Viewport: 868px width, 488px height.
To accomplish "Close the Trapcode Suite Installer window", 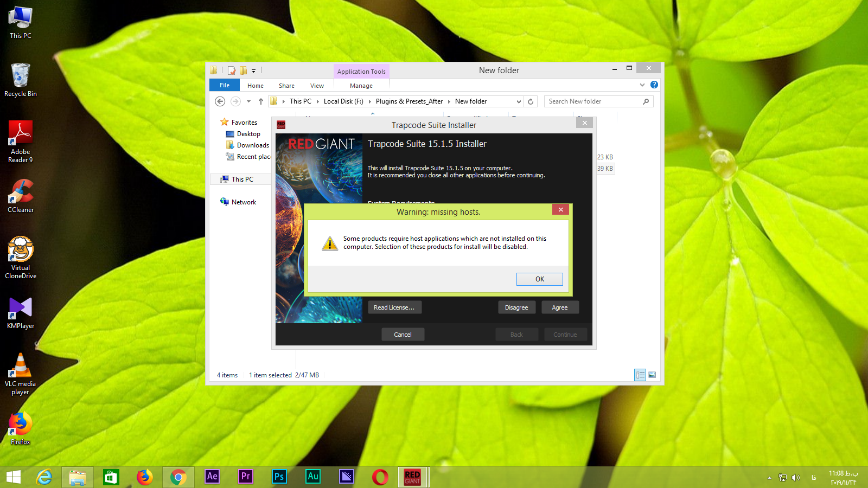I will (584, 123).
